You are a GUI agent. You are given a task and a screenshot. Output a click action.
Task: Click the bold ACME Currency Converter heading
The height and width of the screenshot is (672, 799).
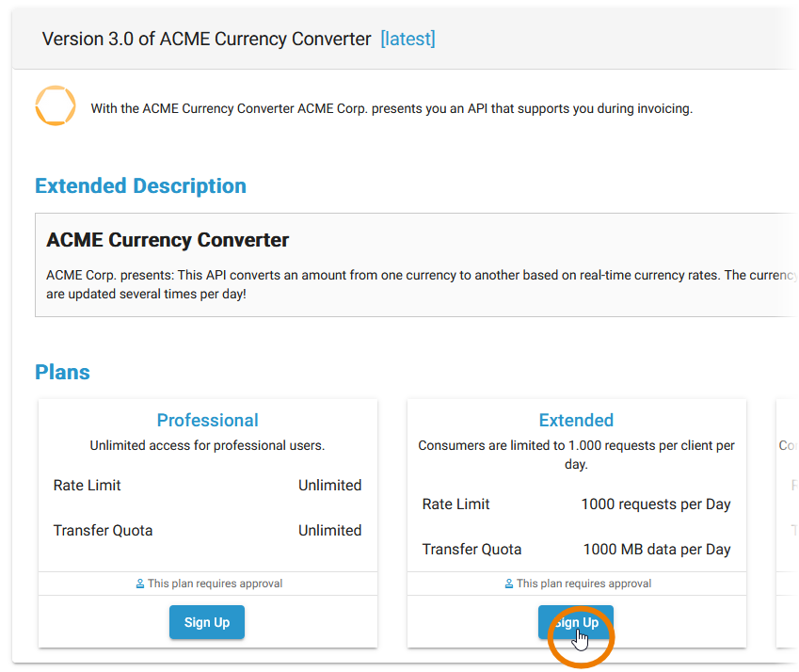168,240
